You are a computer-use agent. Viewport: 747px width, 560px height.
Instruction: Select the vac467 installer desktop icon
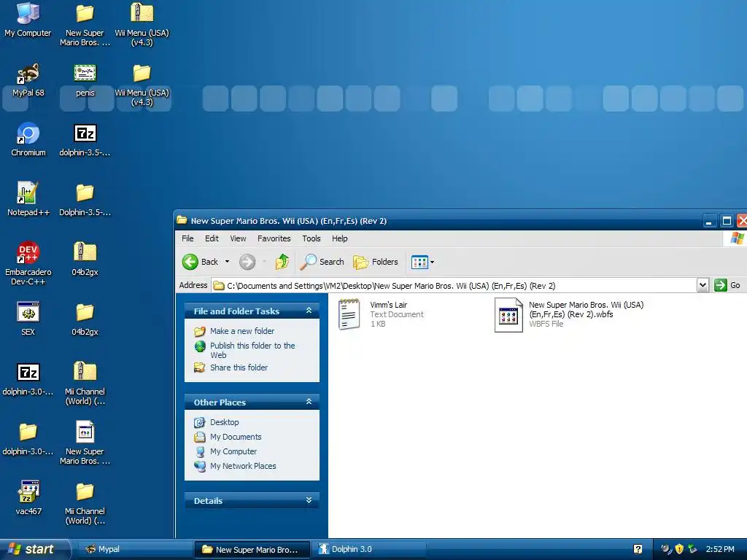28,491
